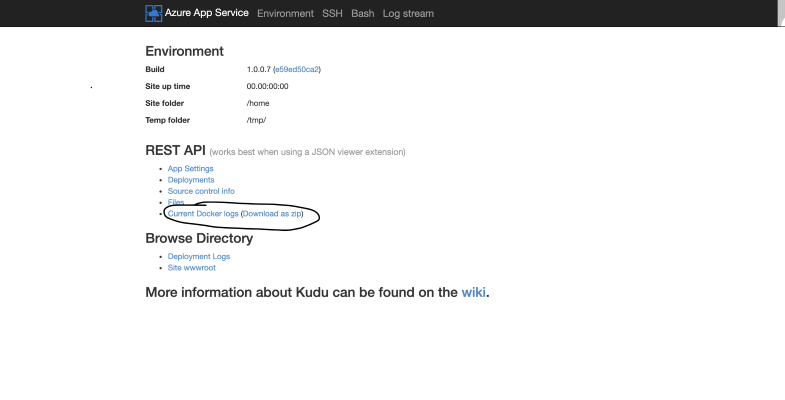
Task: Open the Log stream menu item
Action: pos(408,14)
